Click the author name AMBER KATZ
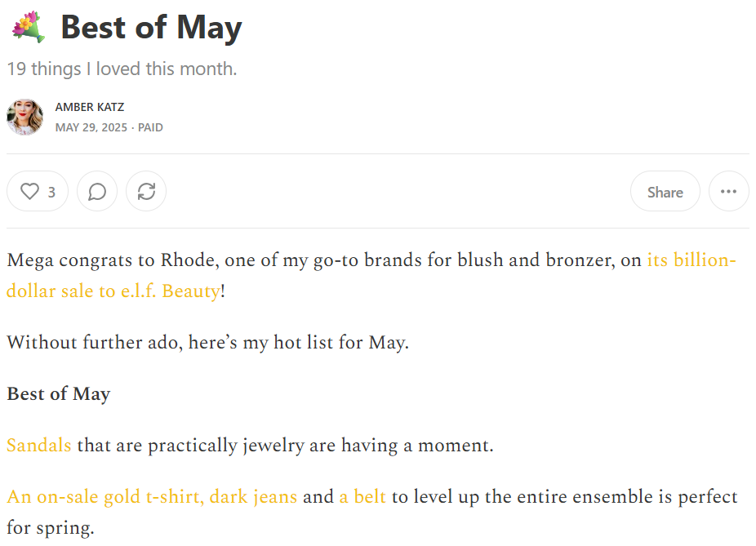 pos(90,107)
